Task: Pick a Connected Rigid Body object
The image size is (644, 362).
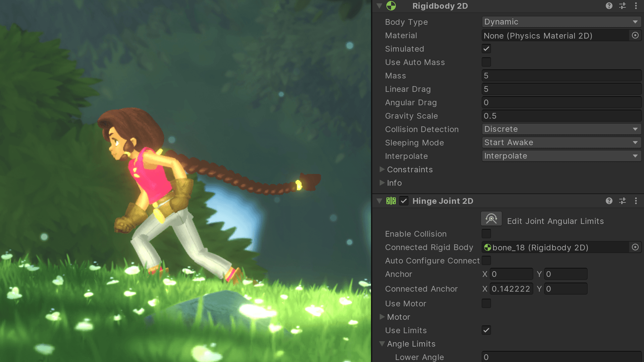Action: [x=635, y=247]
